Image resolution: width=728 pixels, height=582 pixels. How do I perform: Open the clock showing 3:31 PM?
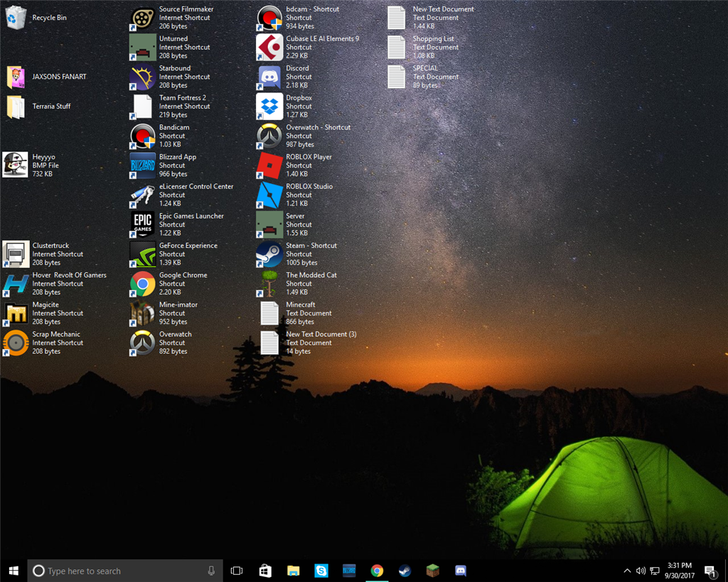pos(680,571)
